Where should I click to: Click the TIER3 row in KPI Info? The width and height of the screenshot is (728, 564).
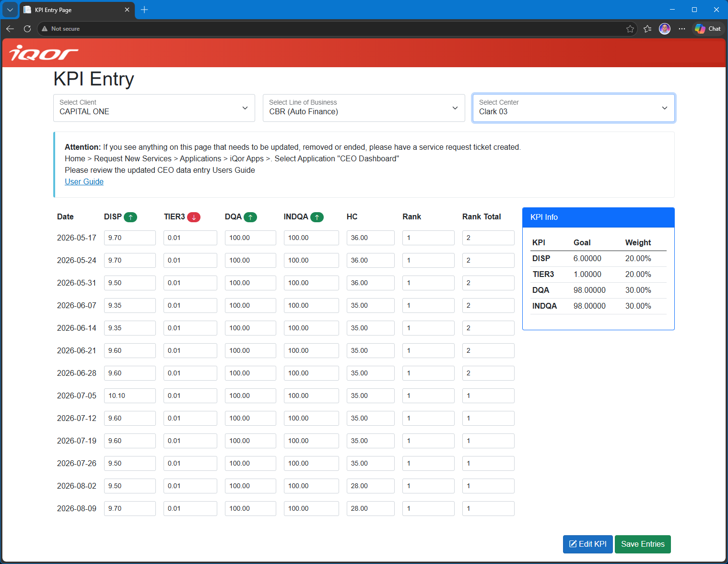pos(599,274)
